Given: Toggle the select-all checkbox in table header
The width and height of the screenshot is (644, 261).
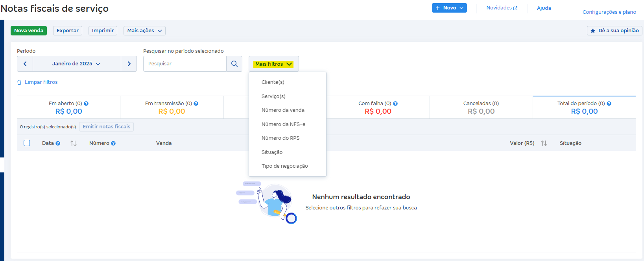Looking at the screenshot, I should (27, 143).
